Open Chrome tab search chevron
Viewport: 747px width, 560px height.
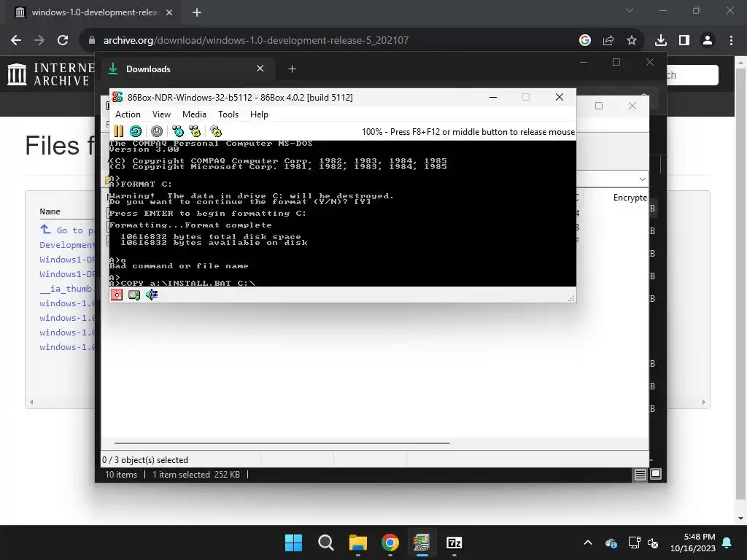click(630, 10)
